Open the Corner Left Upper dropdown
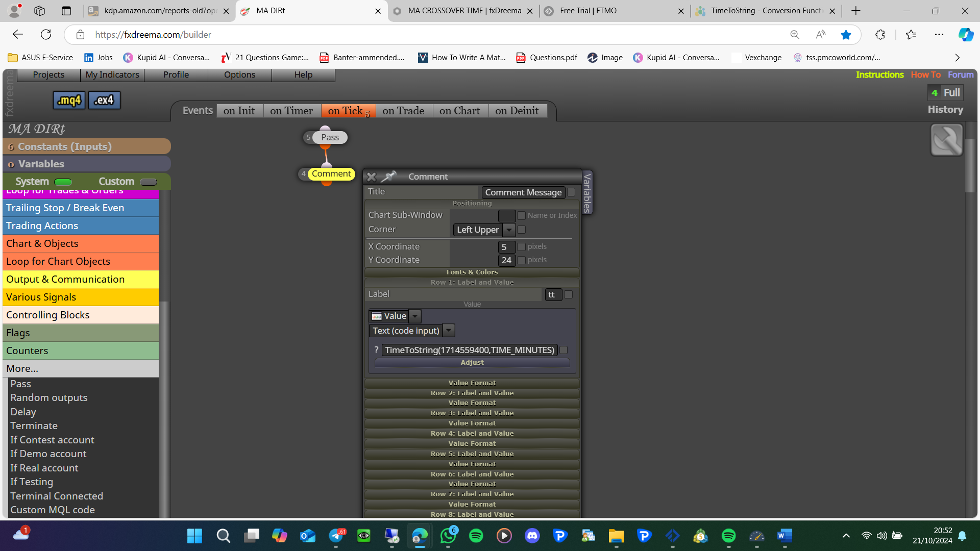 point(484,230)
